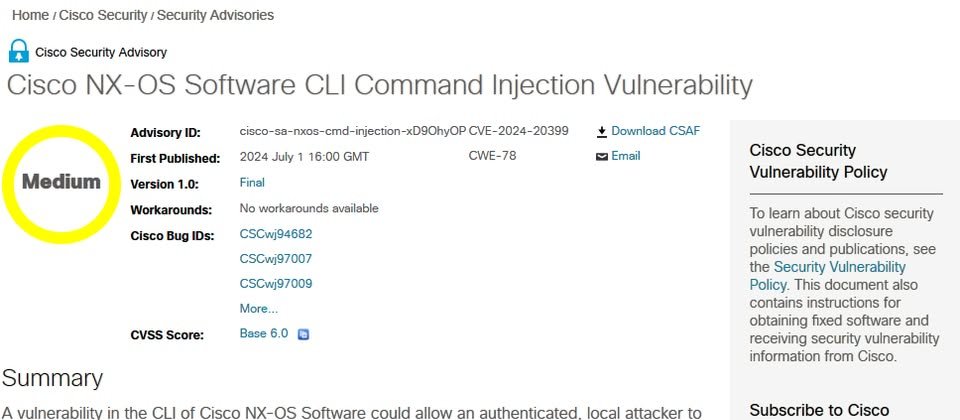Click the envelope icon next to Email
Image resolution: width=960 pixels, height=420 pixels.
[602, 157]
